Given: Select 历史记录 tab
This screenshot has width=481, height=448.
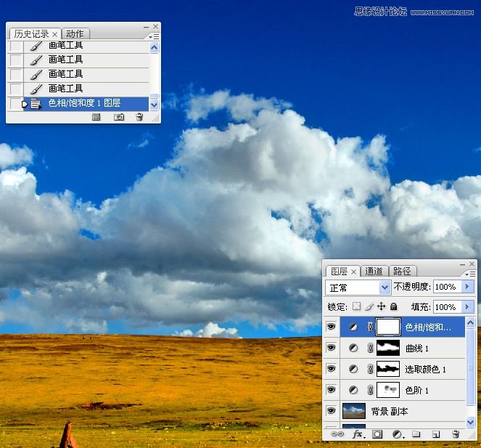Looking at the screenshot, I should point(32,34).
